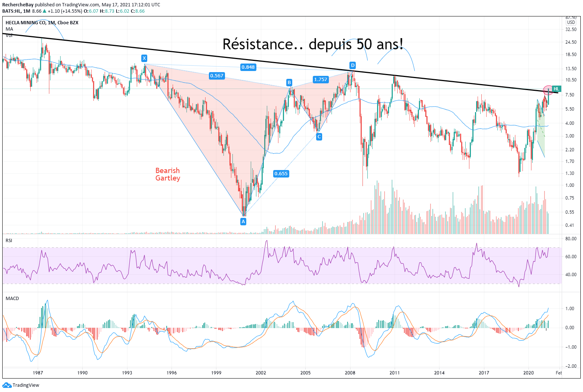The image size is (583, 392).
Task: Click the 2008 label on the time axis
Action: 350,373
